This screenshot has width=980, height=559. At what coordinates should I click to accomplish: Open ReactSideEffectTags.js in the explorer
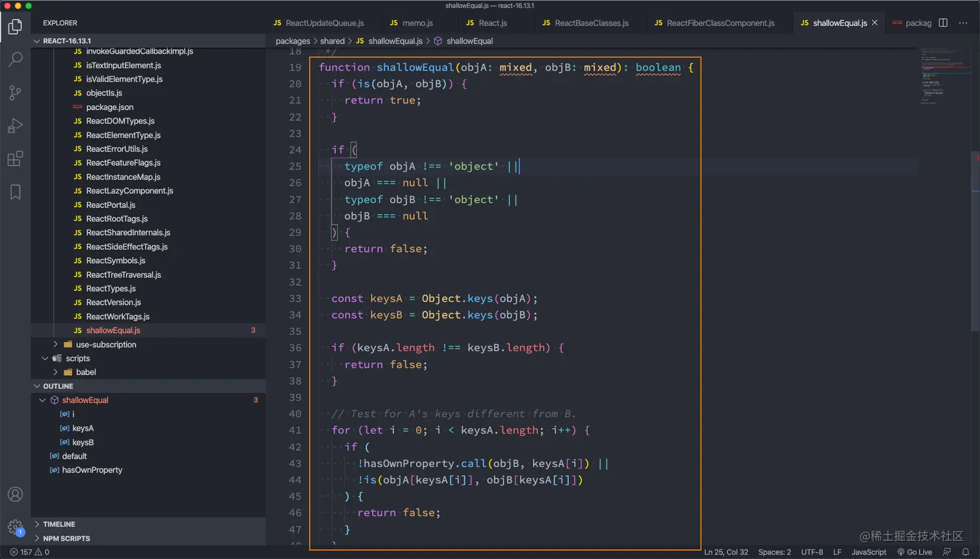click(127, 247)
